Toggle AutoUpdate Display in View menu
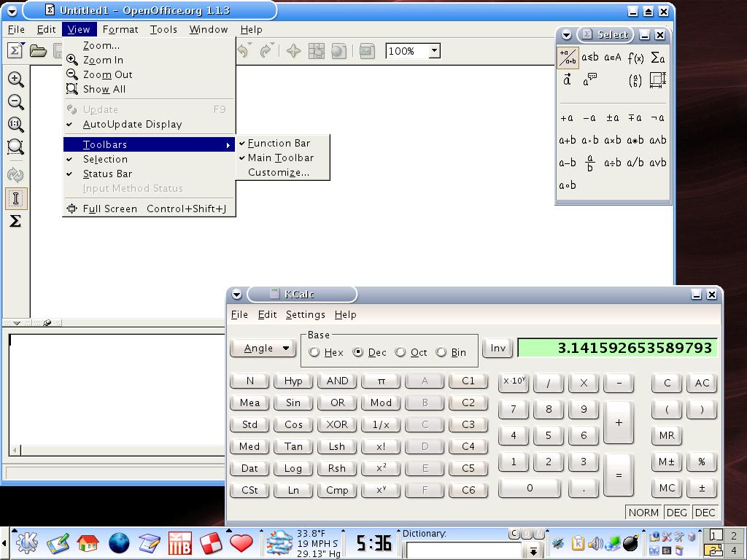This screenshot has width=747, height=560. point(132,124)
